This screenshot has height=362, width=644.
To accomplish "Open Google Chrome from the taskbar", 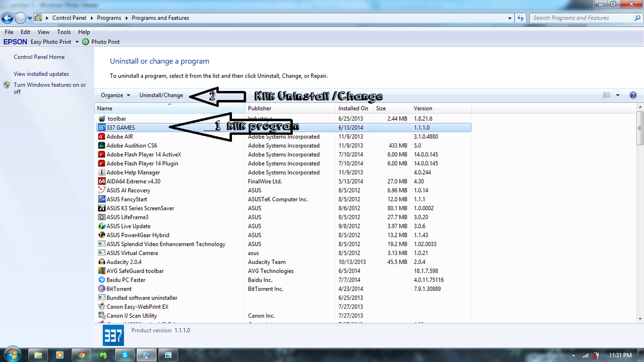I will [x=82, y=355].
